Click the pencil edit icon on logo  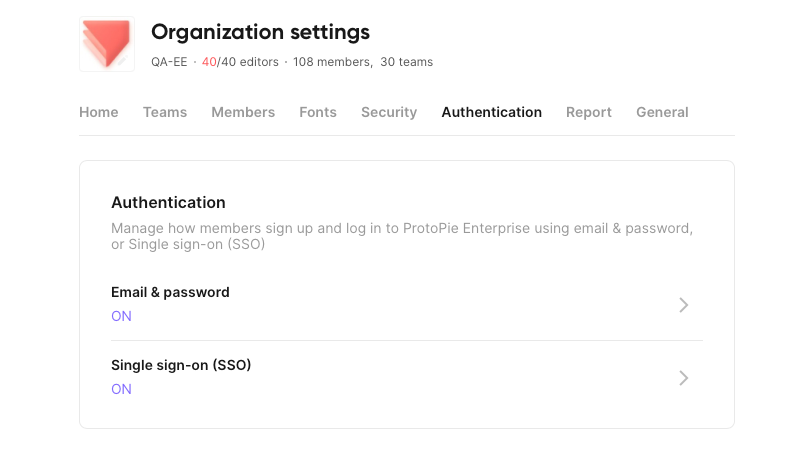pos(122,61)
